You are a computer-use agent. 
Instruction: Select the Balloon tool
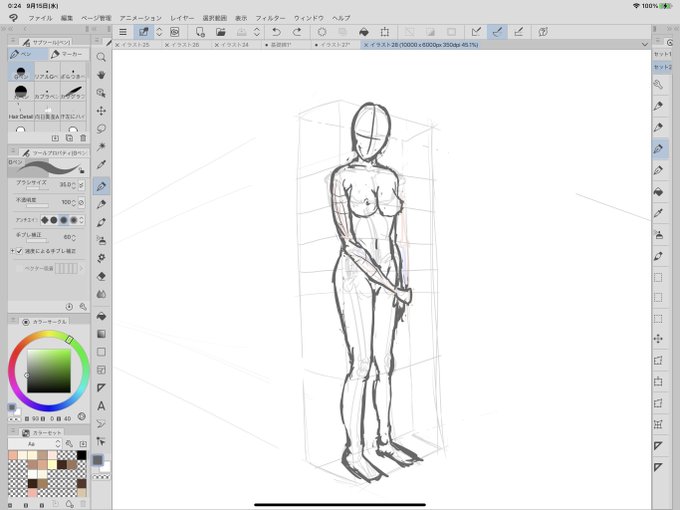tap(101, 424)
